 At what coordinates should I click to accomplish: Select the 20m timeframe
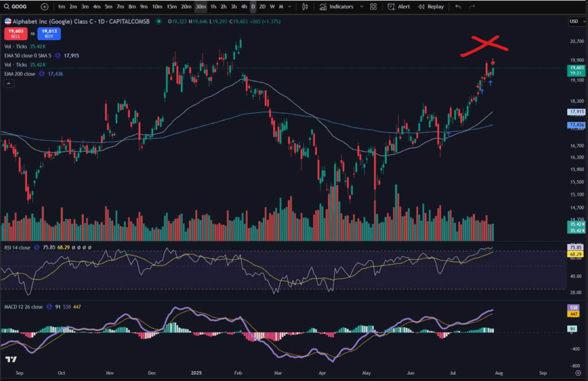point(186,7)
